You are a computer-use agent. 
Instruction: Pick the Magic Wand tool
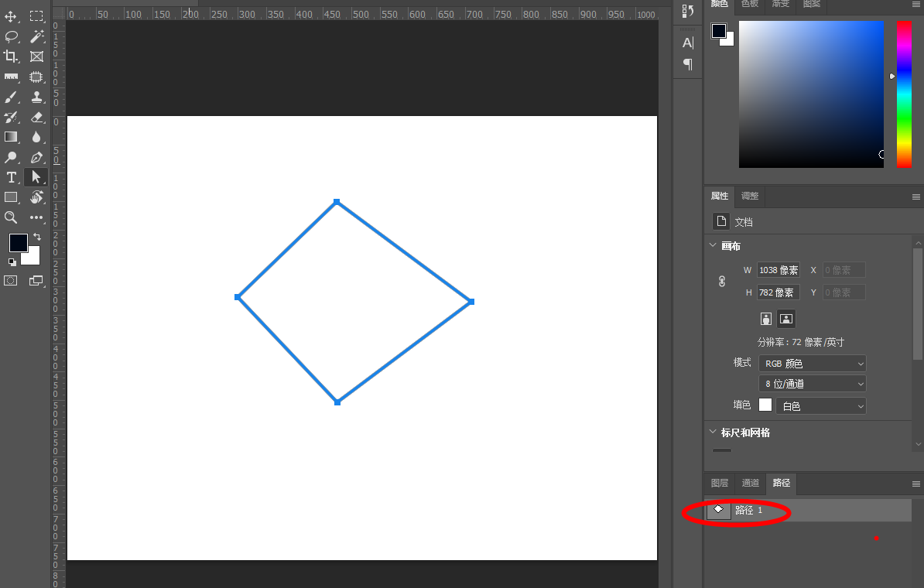36,36
